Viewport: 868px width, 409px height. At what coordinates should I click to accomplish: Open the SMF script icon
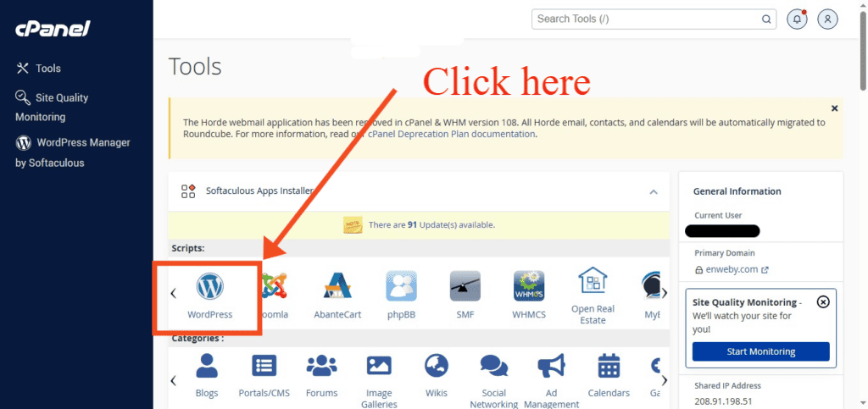465,285
